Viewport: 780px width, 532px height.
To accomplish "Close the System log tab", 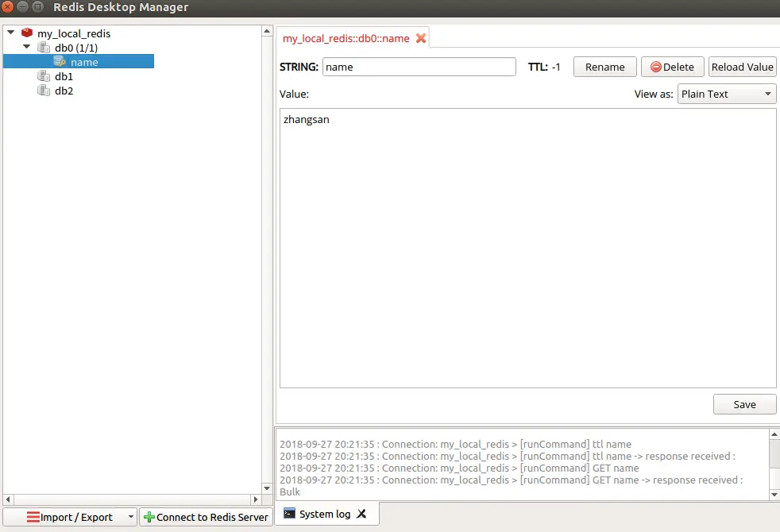I will [361, 514].
